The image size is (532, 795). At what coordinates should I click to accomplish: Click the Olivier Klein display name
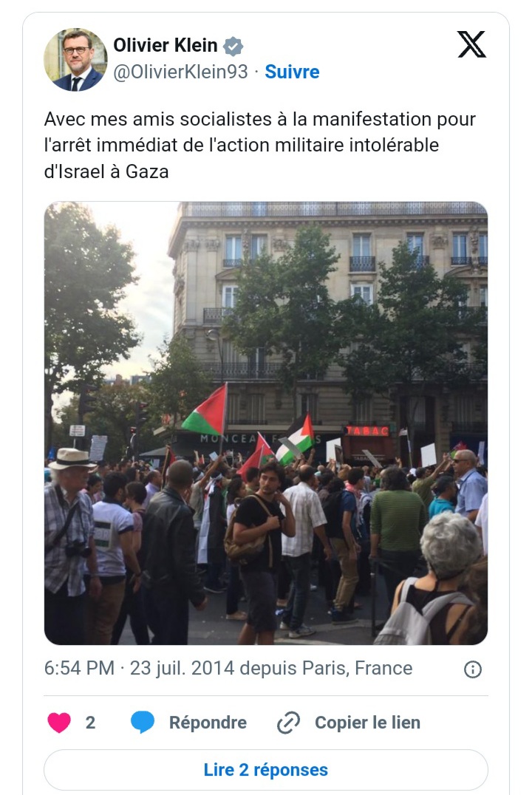click(166, 45)
